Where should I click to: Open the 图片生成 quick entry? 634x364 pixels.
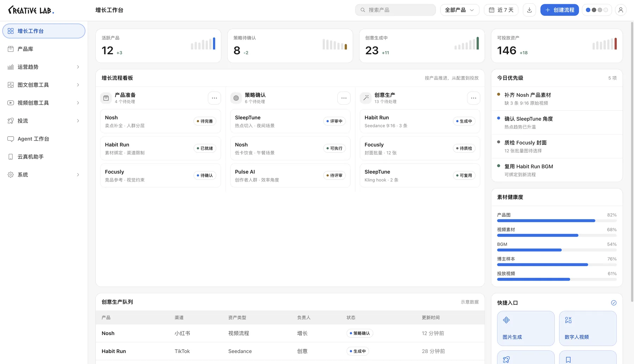526,328
